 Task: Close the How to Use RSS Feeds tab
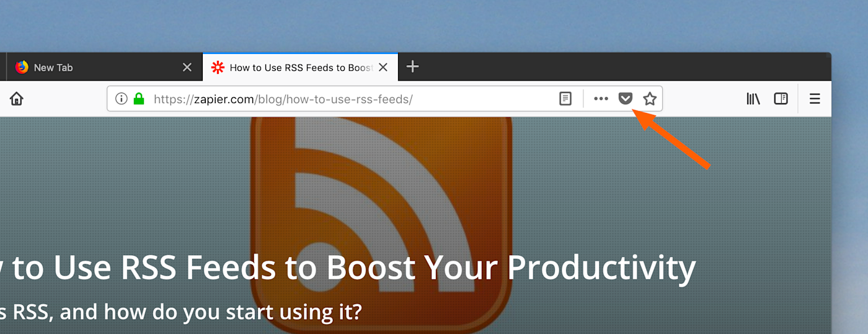tap(383, 67)
